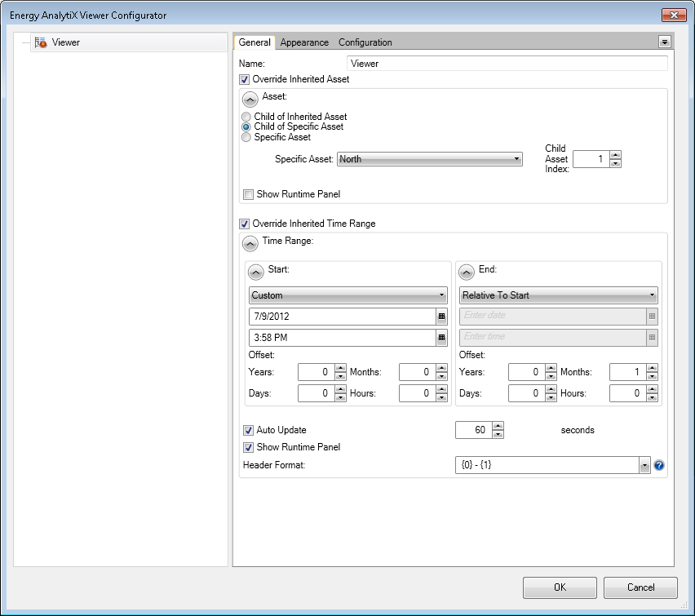Click the Header Format text field

click(x=547, y=465)
